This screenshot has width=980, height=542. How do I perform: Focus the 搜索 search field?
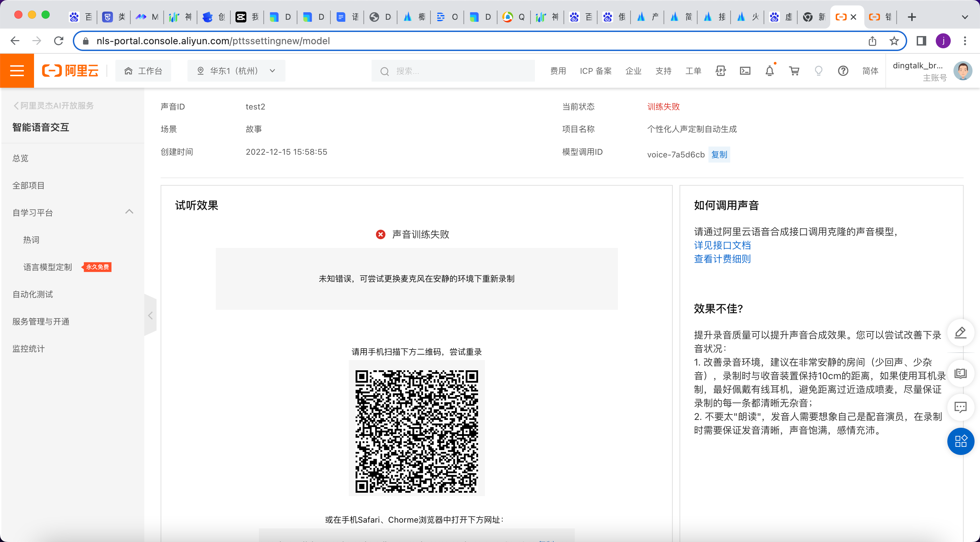click(x=453, y=71)
